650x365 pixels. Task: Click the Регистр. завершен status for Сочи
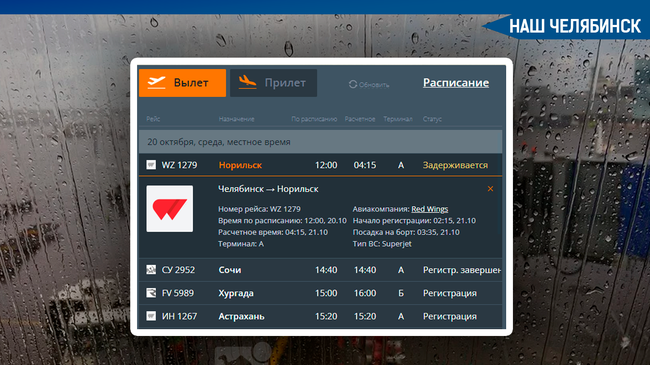pyautogui.click(x=462, y=270)
